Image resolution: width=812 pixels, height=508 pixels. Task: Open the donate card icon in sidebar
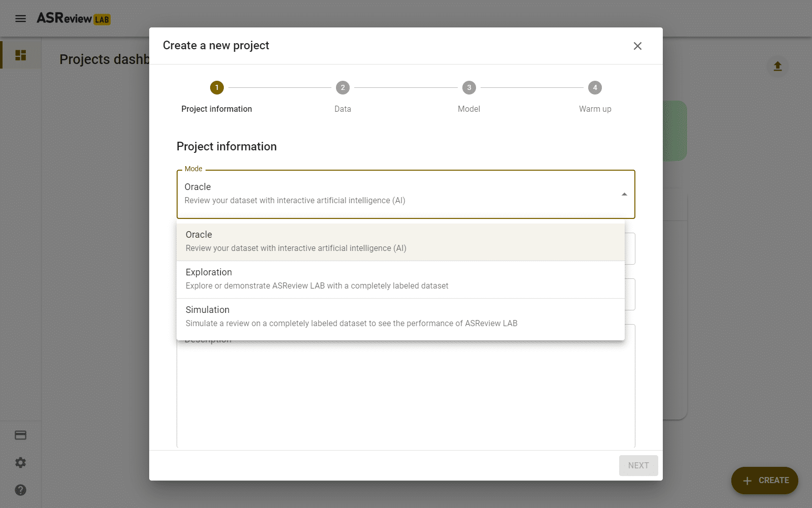tap(20, 435)
